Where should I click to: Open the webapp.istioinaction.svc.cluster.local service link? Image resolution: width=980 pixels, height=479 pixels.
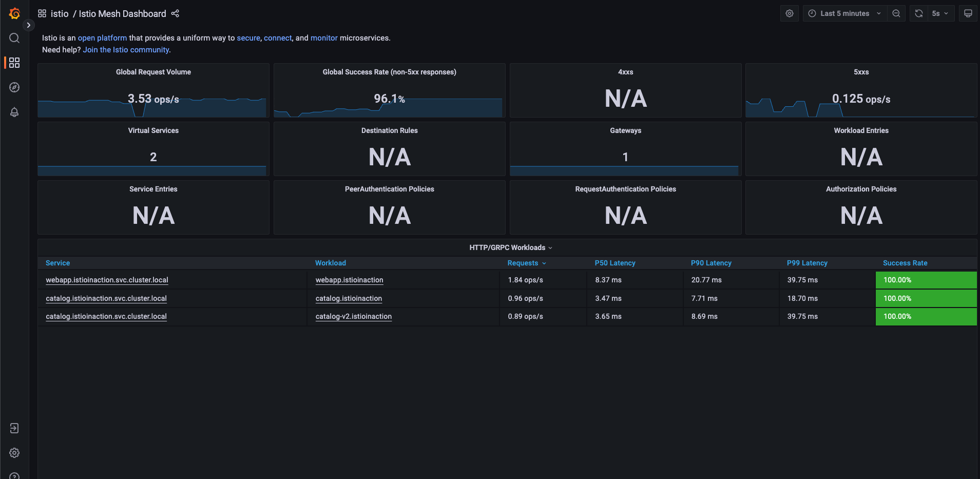point(107,280)
